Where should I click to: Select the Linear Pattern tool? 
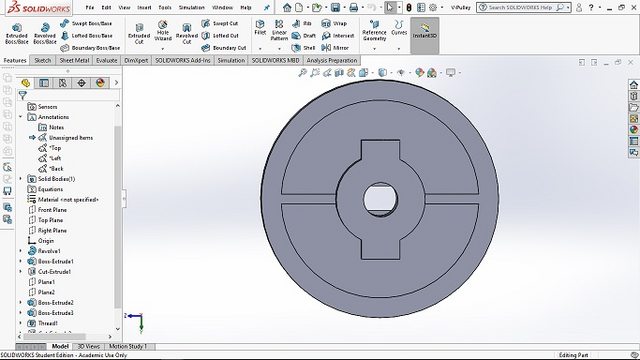279,31
